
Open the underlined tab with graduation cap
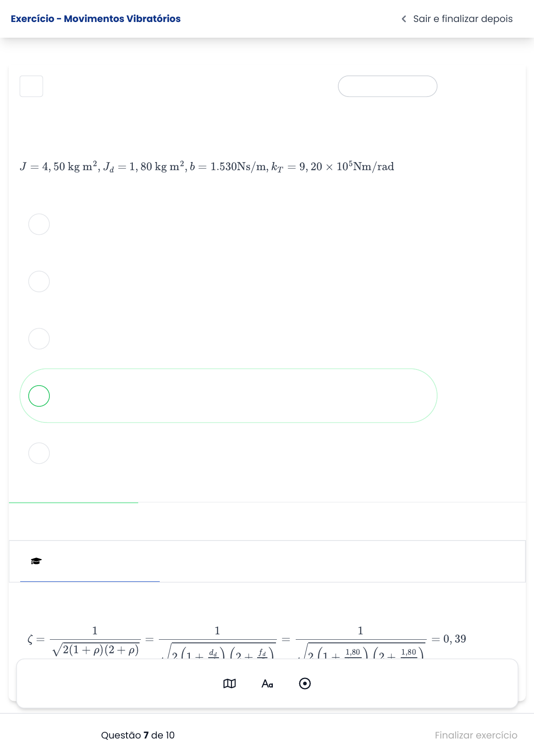point(90,562)
